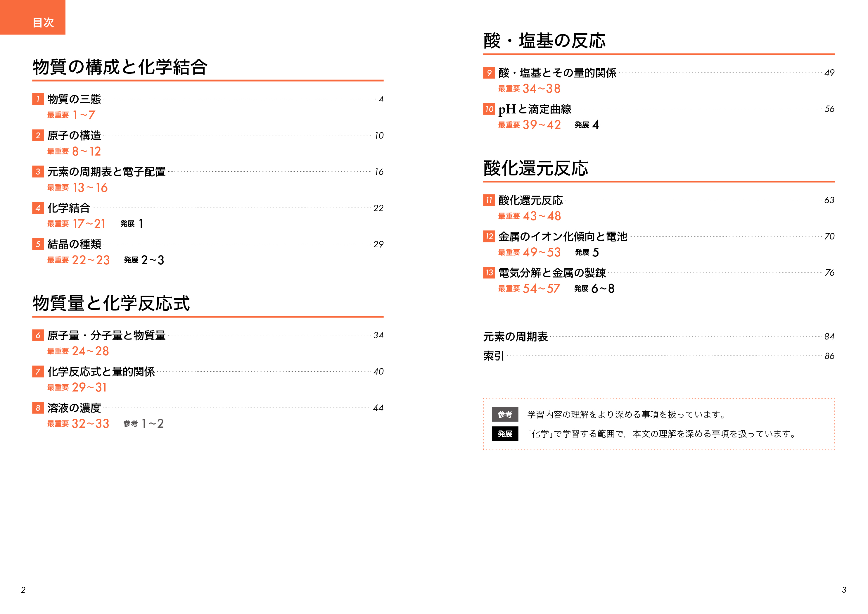The width and height of the screenshot is (868, 614).
Task: Click the orange number 12 chapter badge
Action: pyautogui.click(x=489, y=237)
